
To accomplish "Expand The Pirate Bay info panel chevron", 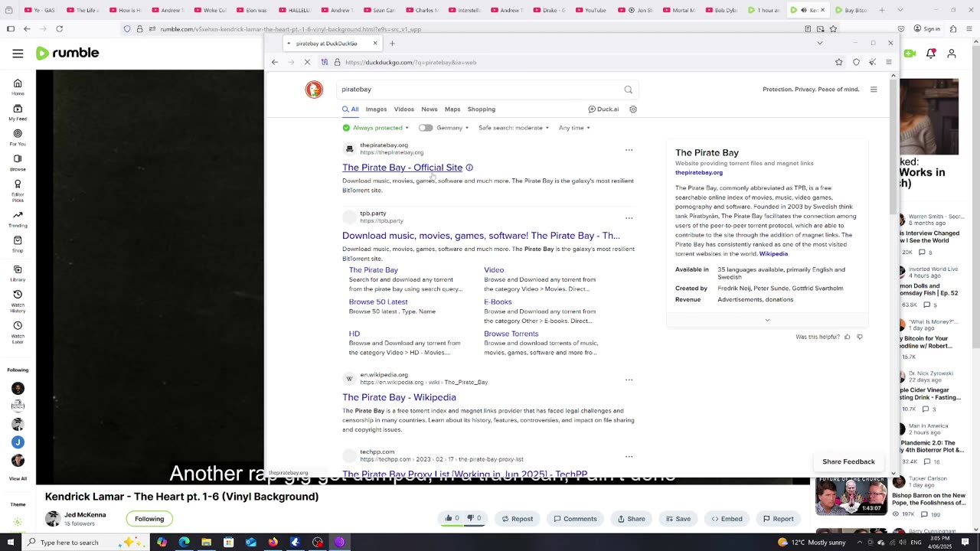I will coord(767,320).
